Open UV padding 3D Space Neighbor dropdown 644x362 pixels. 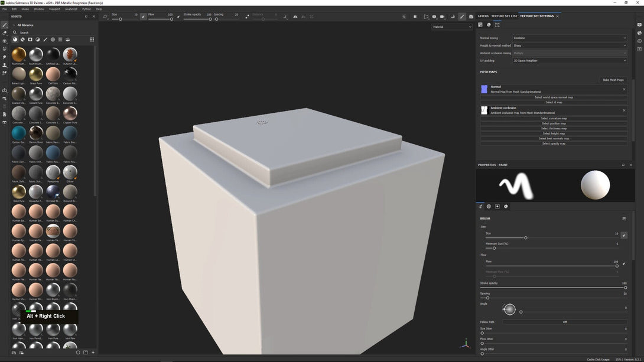(570, 61)
